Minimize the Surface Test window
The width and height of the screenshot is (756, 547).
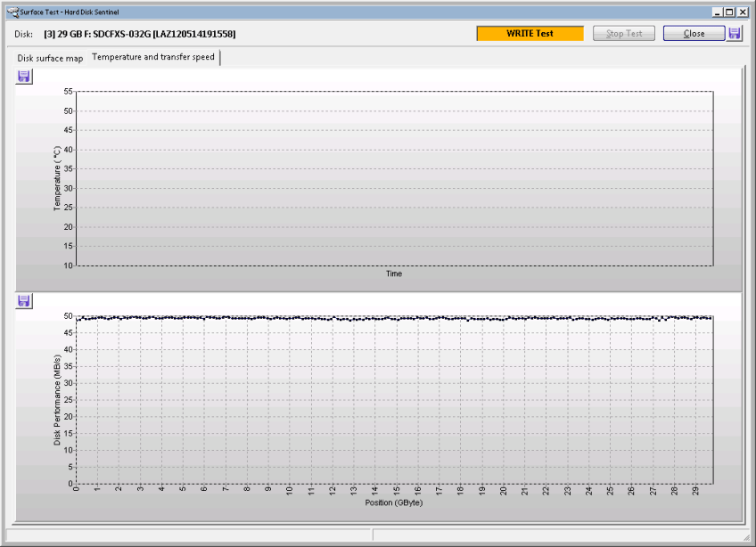718,12
